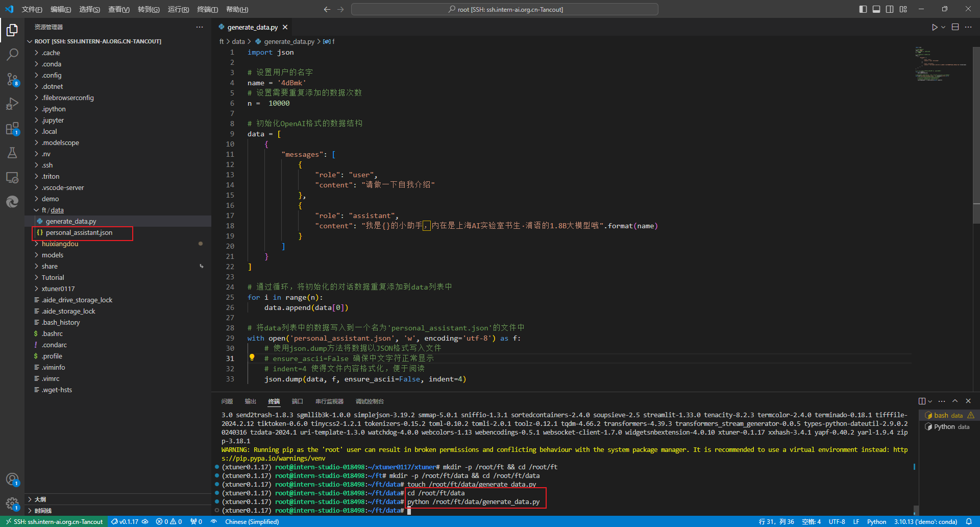Open personal_assistant.json in the explorer
Image resolution: width=980 pixels, height=527 pixels.
click(x=79, y=232)
